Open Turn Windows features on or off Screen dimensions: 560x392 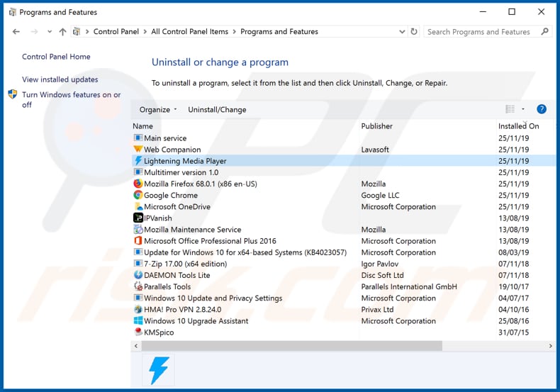tap(71, 100)
